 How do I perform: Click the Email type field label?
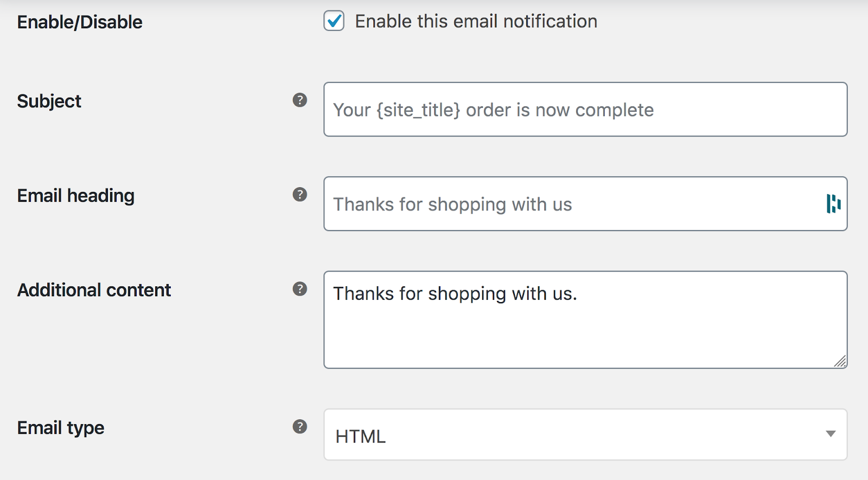[x=61, y=428]
